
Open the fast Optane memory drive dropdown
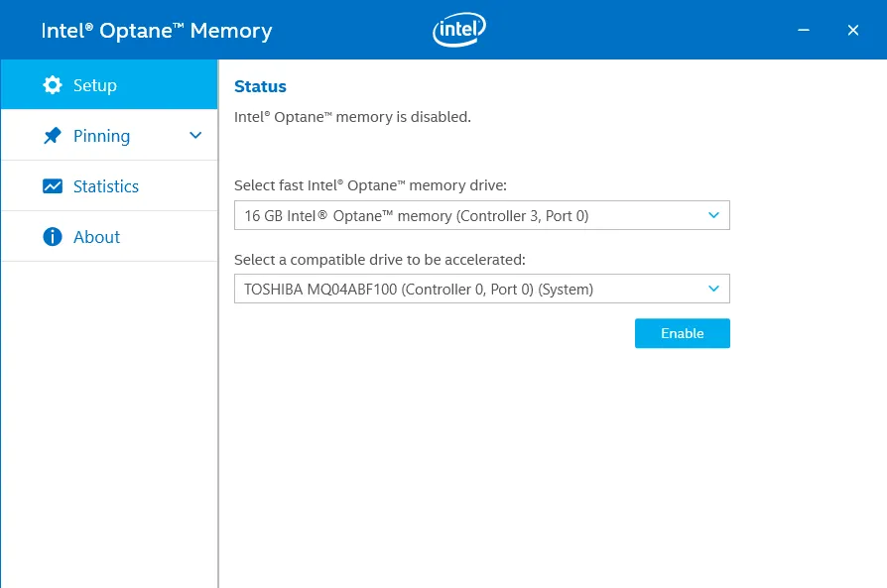pos(481,214)
